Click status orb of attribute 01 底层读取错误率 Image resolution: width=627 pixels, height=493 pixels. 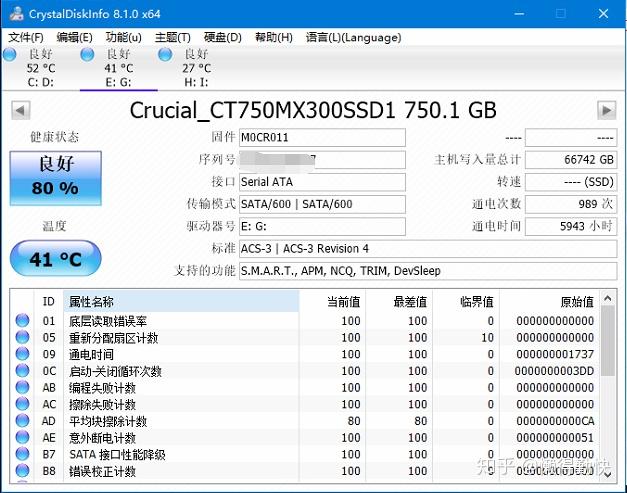[22, 321]
